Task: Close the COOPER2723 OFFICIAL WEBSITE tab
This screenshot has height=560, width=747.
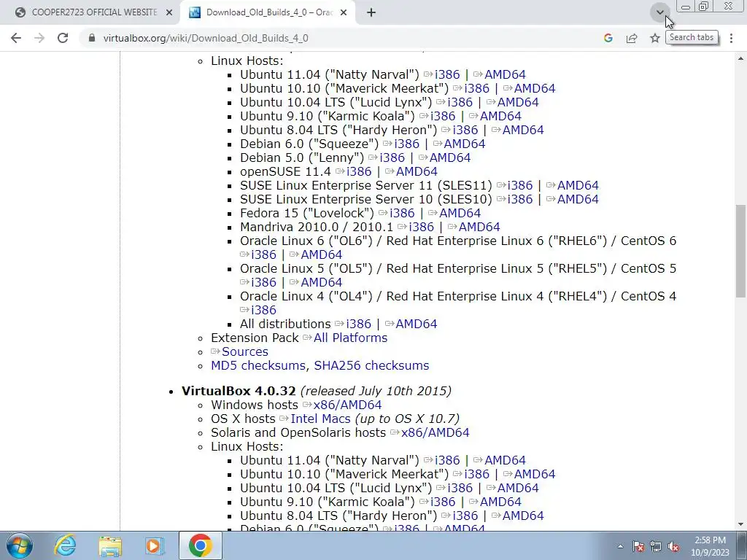Action: click(x=169, y=13)
